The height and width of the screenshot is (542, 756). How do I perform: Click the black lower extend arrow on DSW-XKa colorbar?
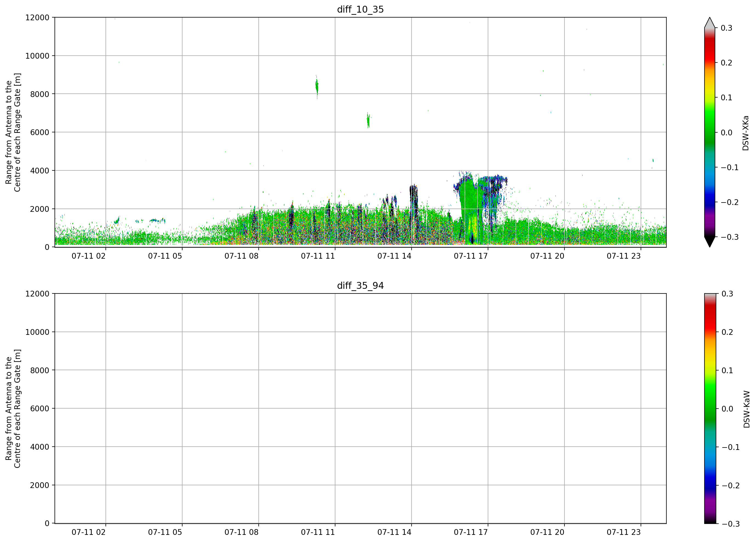click(710, 242)
